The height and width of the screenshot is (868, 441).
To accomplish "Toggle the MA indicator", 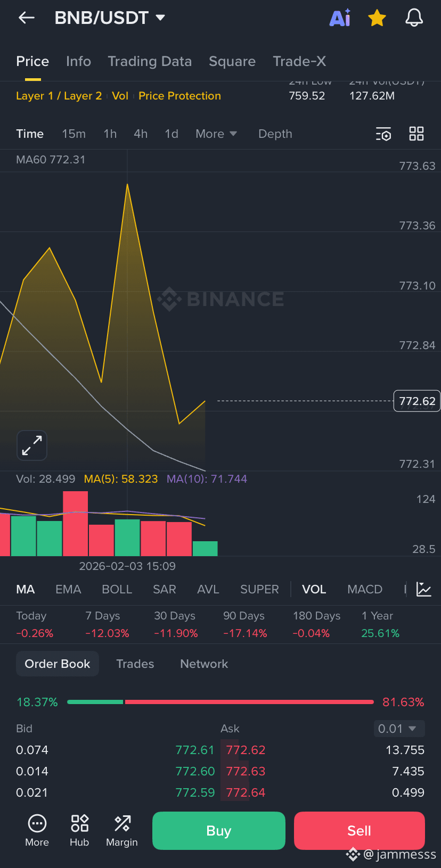I will click(x=26, y=589).
